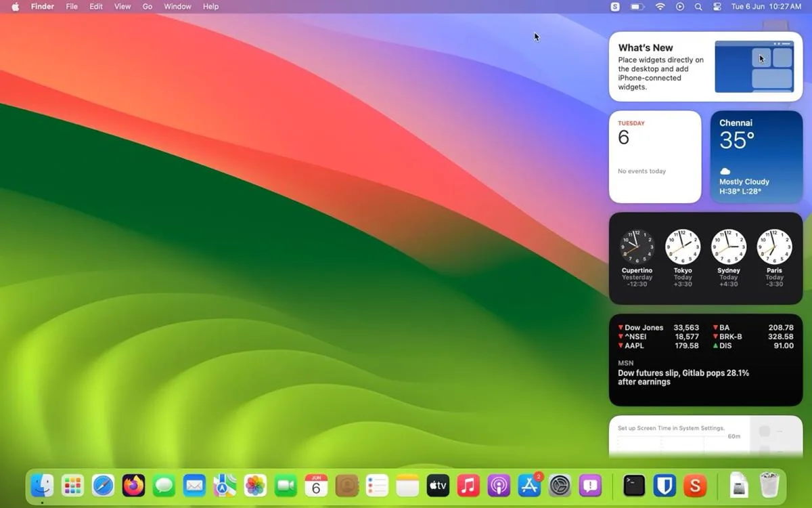Viewport: 812px width, 508px height.
Task: Open the Music app in the dock
Action: [x=468, y=486]
